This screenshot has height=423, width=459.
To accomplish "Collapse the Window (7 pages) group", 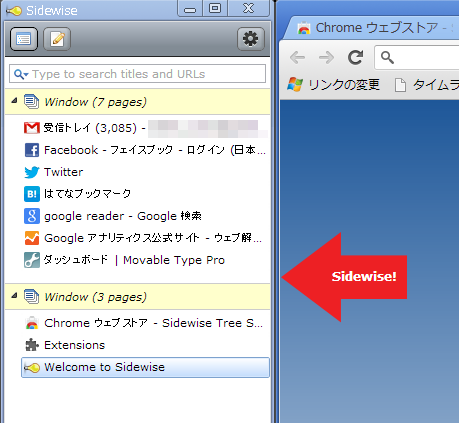I will pyautogui.click(x=14, y=100).
